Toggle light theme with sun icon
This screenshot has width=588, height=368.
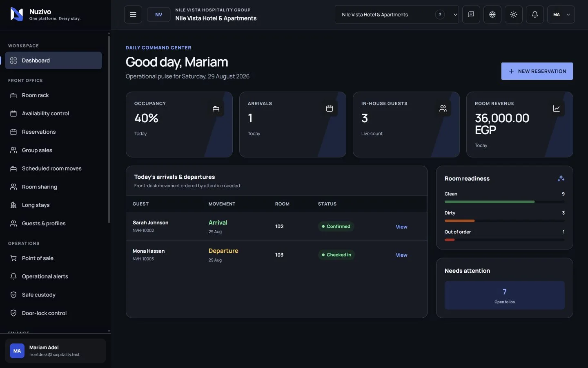(514, 15)
